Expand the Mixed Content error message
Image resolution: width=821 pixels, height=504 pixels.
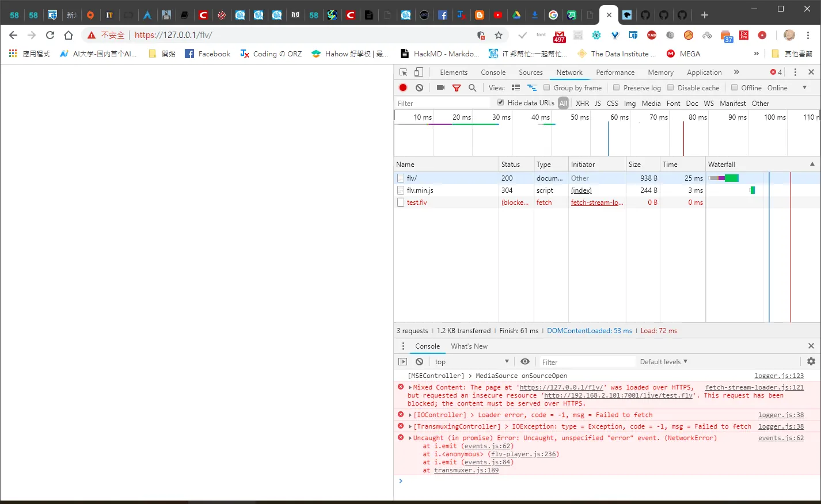[x=410, y=388]
